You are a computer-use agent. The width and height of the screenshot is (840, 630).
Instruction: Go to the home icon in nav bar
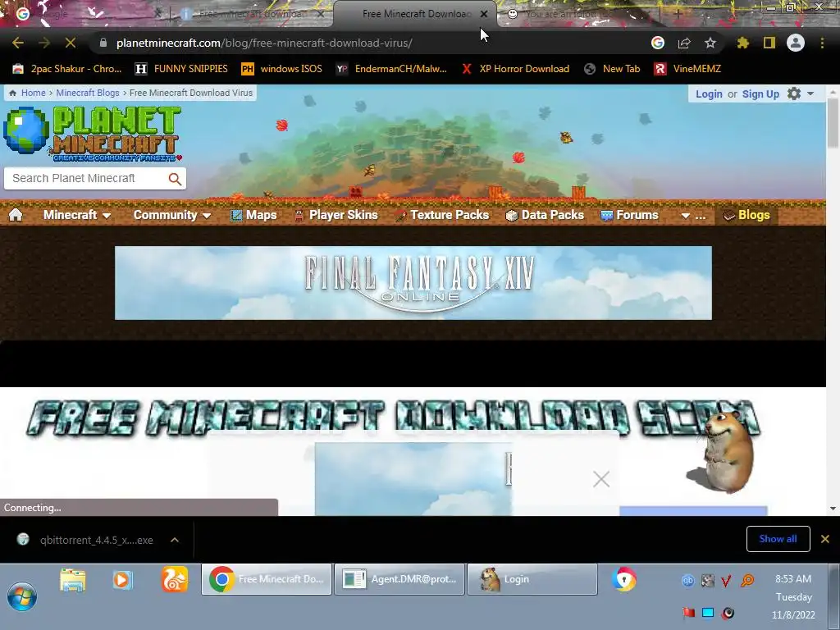tap(16, 215)
